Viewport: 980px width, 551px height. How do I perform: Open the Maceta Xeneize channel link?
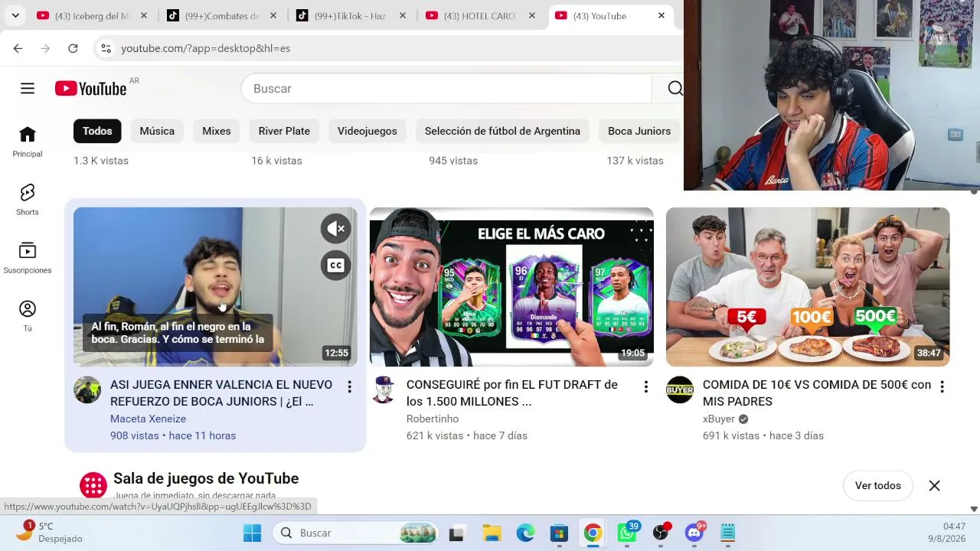148,419
